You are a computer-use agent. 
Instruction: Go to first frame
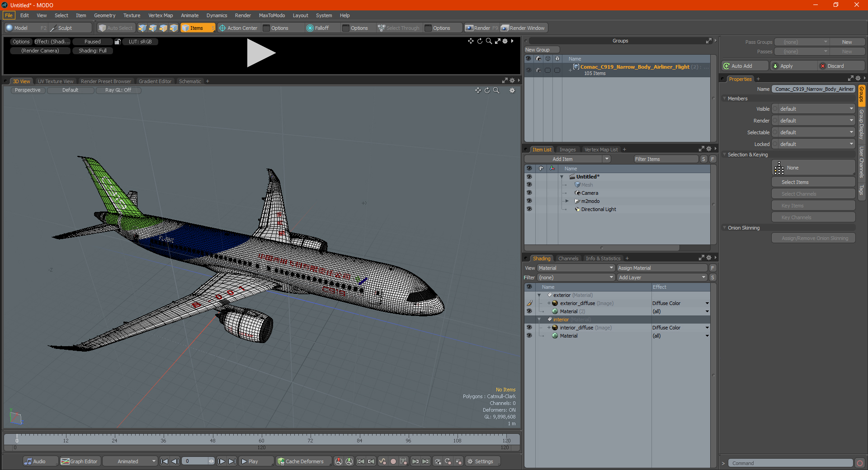tap(165, 461)
